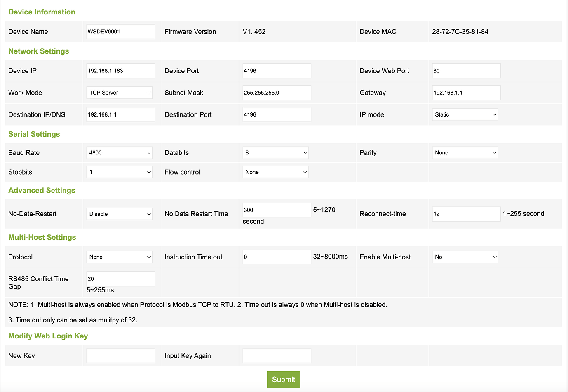Expand the IP mode dropdown
Viewport: 568px width, 392px height.
coord(465,114)
